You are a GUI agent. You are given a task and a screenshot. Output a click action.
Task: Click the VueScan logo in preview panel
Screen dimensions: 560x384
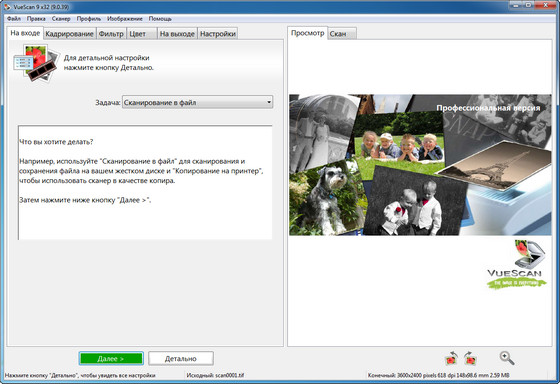click(516, 264)
